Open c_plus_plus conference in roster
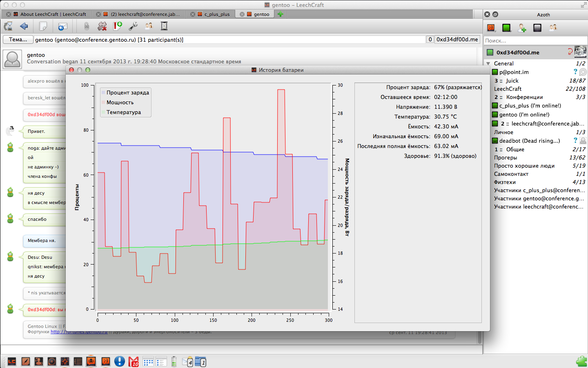588x368 pixels. pos(530,105)
